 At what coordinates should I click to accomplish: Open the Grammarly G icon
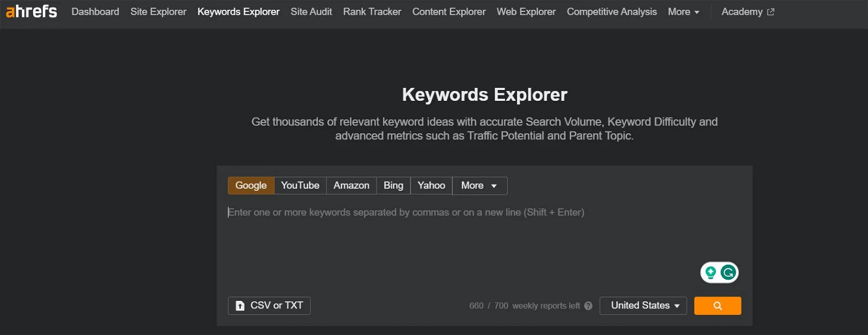coord(729,273)
